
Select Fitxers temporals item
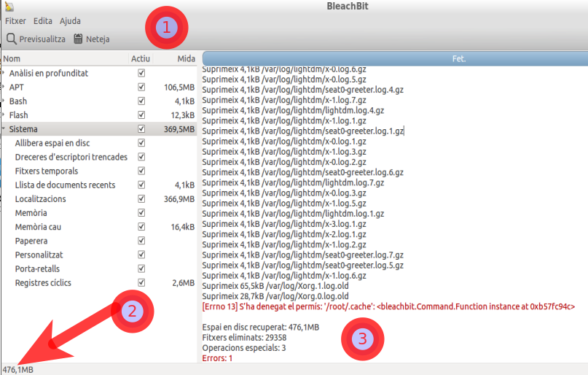[x=47, y=171]
